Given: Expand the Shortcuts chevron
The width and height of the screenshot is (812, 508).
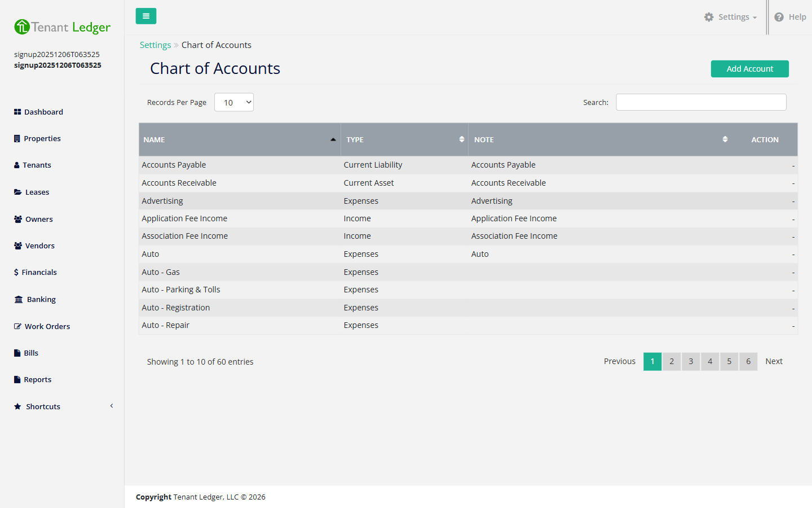Looking at the screenshot, I should click(112, 406).
